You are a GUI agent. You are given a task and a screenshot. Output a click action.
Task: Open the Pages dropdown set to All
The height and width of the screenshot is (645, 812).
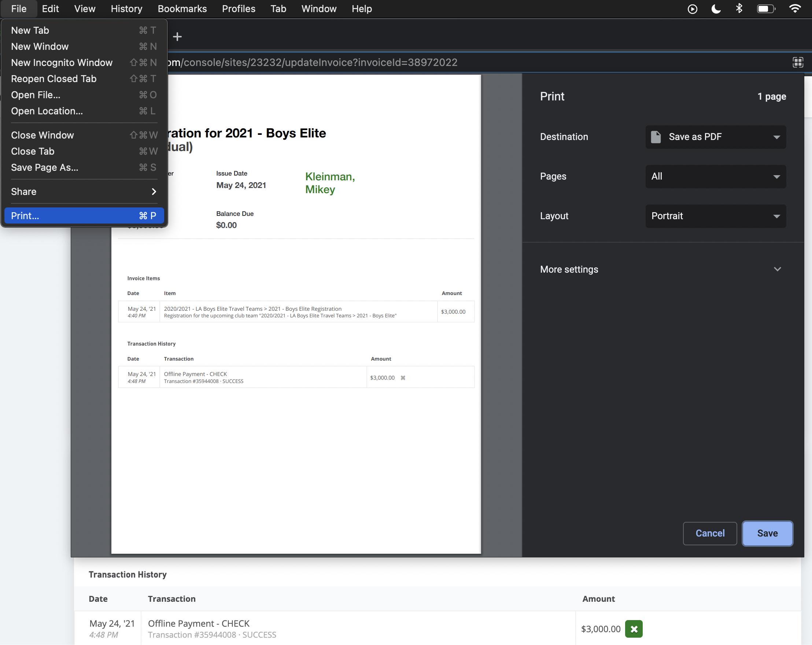tap(715, 176)
